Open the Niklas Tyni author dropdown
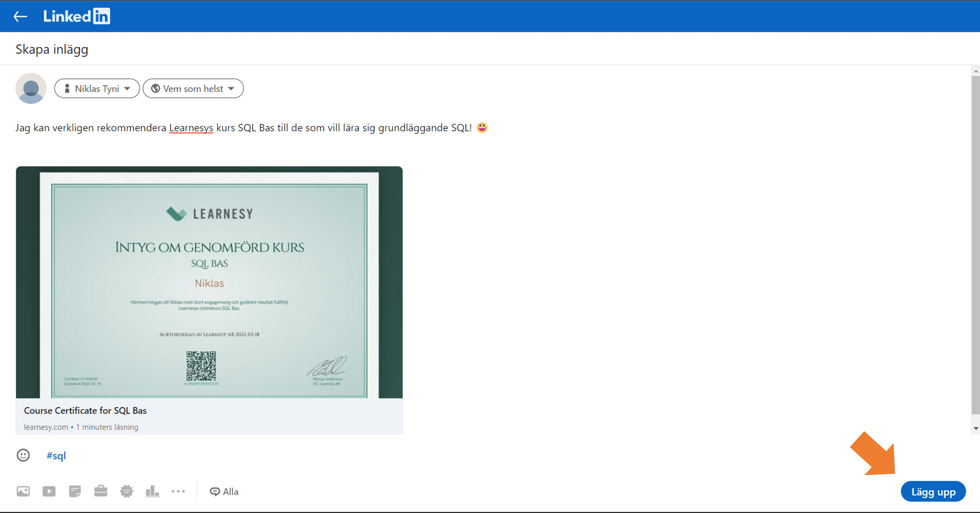The width and height of the screenshot is (980, 513). pos(97,89)
